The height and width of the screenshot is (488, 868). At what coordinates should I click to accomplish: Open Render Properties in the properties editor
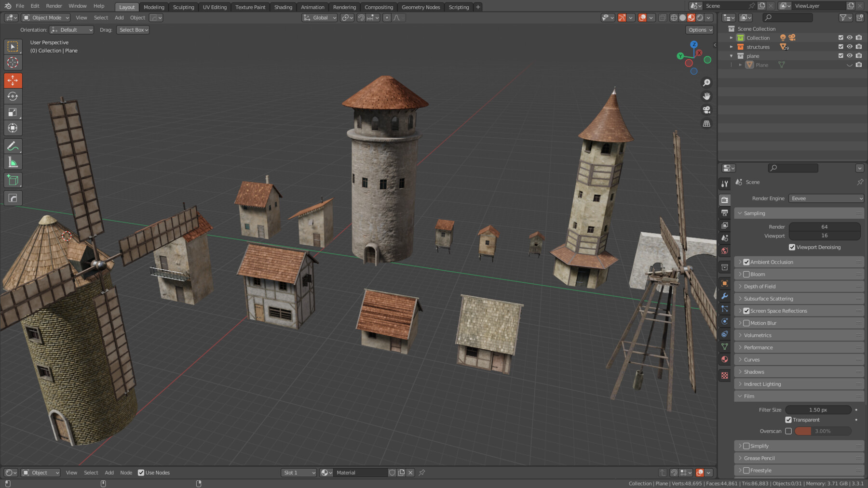coord(724,199)
